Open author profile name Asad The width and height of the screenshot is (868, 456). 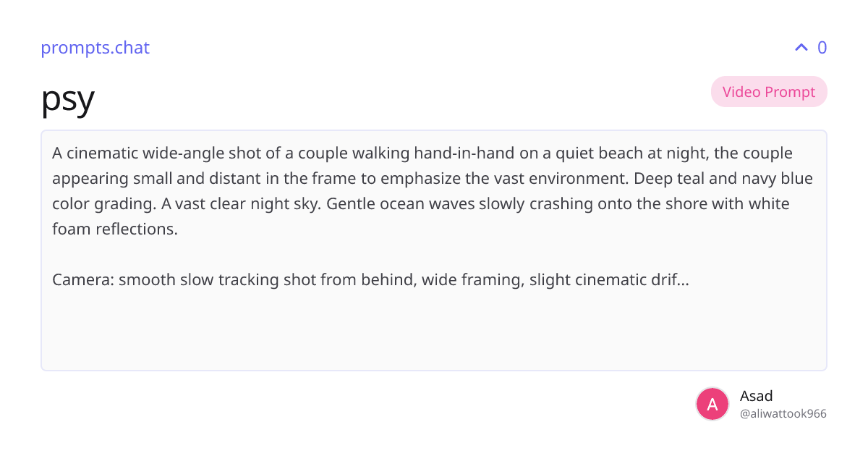(x=757, y=396)
